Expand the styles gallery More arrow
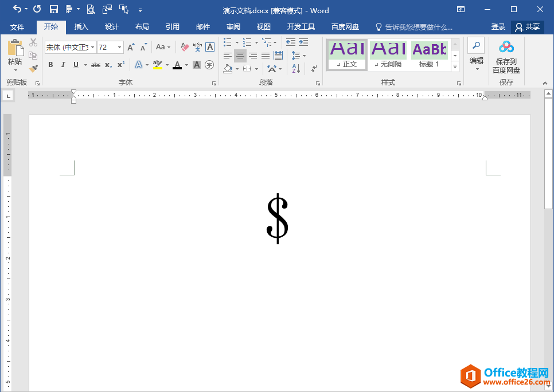Screen dimensions: 554x392 455,67
